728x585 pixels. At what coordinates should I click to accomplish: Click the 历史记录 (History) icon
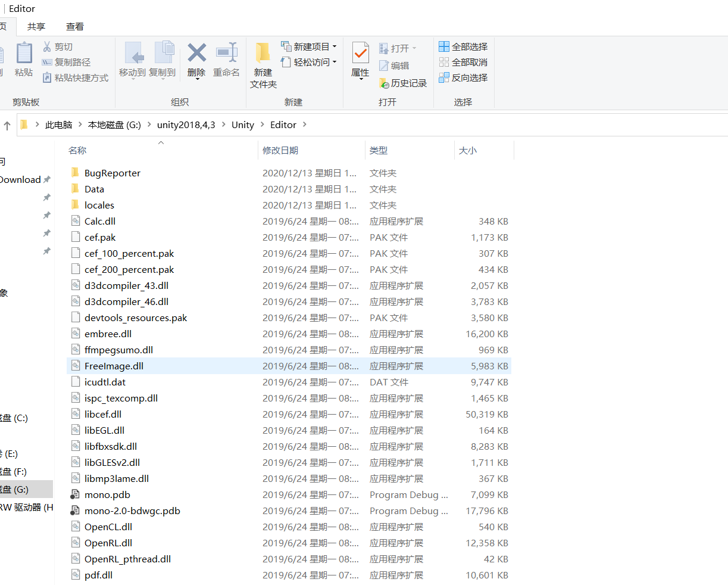pyautogui.click(x=404, y=83)
